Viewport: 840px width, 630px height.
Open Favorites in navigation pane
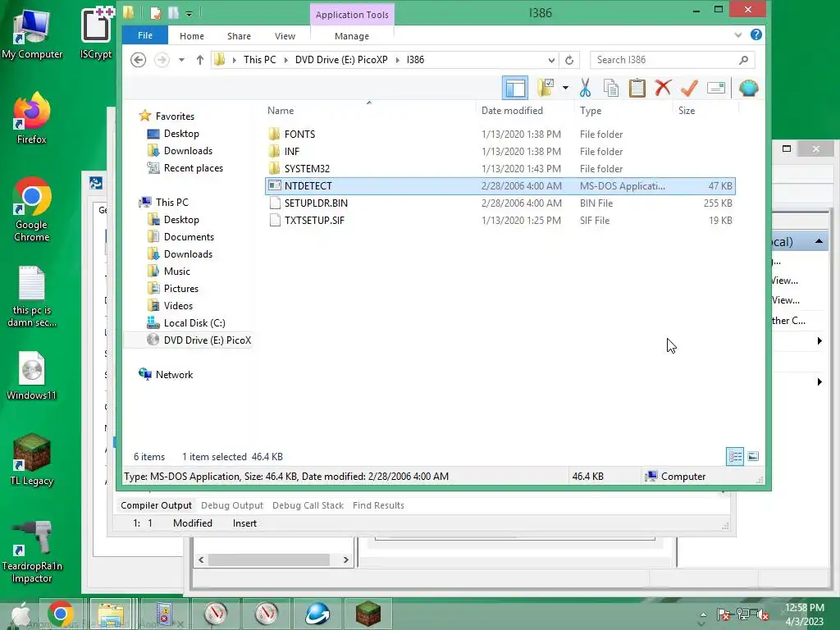click(175, 116)
